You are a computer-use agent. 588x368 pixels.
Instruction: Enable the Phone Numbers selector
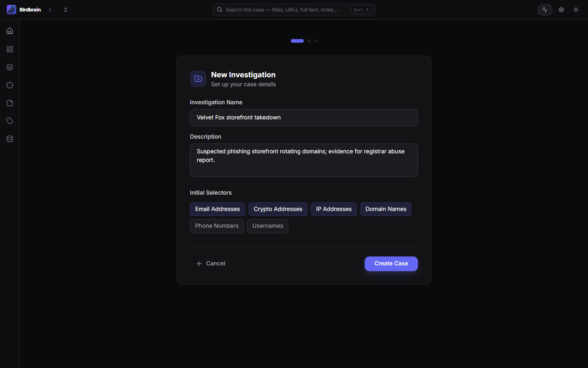click(x=217, y=226)
